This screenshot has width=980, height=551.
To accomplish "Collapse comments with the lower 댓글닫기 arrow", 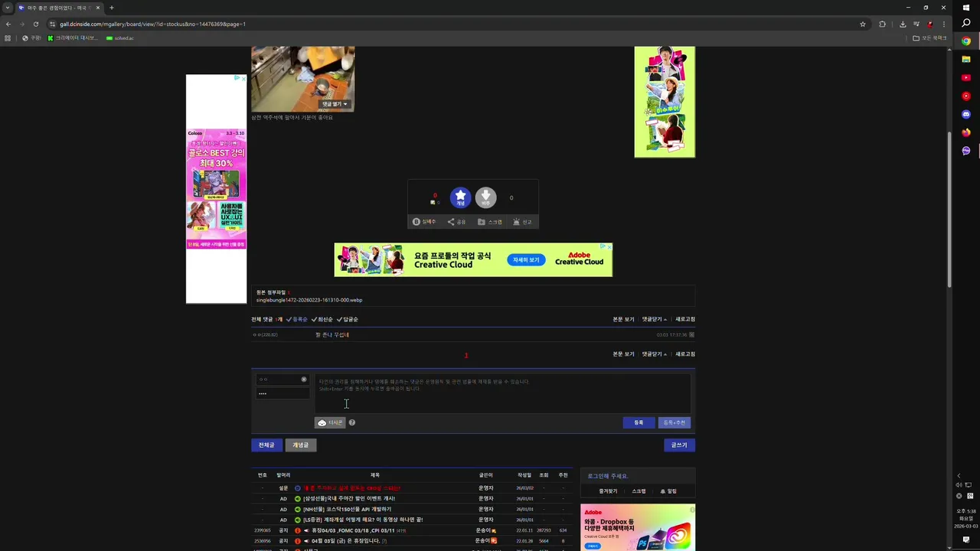I will (x=655, y=354).
